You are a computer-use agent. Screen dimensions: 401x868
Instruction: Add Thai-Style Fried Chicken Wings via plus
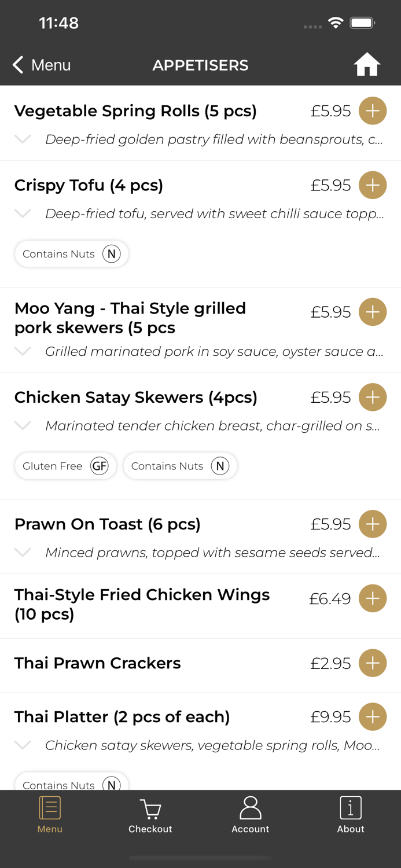[x=373, y=598]
